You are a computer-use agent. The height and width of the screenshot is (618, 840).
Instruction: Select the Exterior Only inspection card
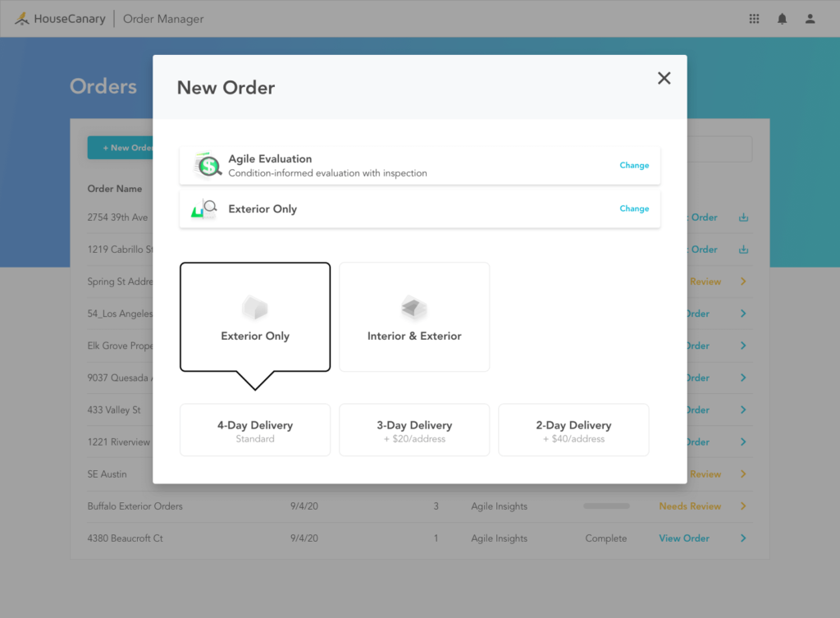[255, 317]
